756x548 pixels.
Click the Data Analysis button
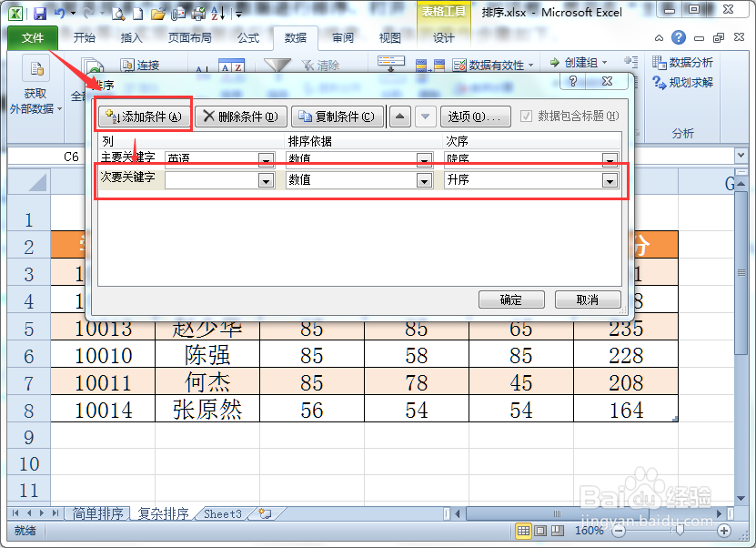tap(682, 62)
